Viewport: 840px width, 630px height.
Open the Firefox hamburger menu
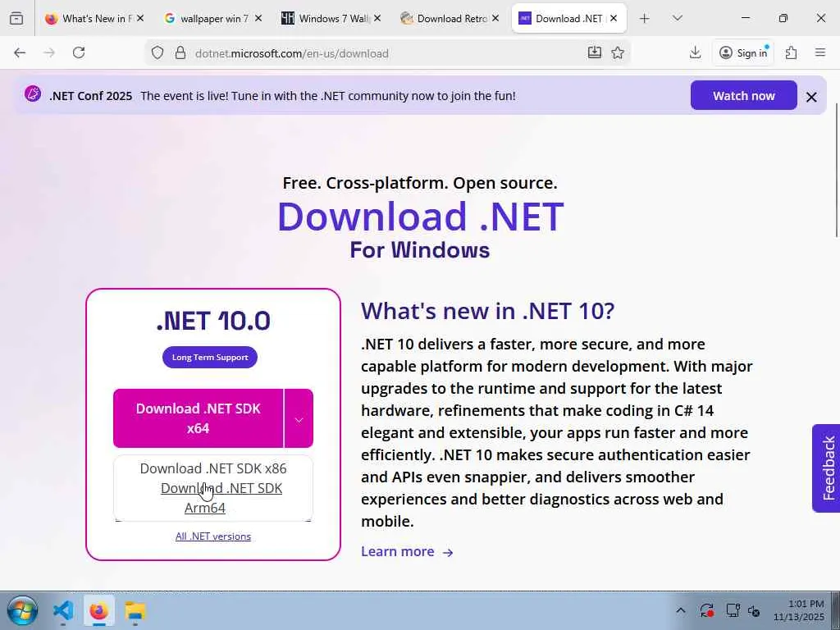click(819, 52)
